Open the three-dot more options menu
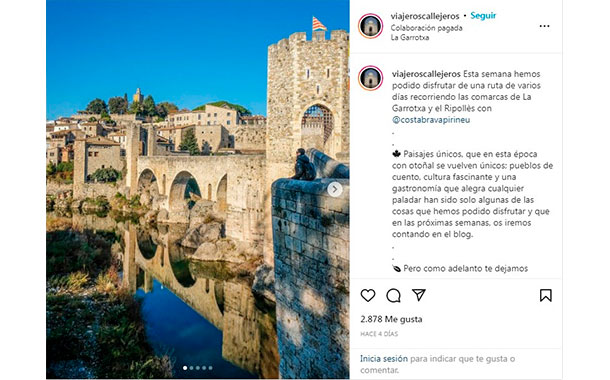This screenshot has width=610, height=380. click(x=544, y=26)
